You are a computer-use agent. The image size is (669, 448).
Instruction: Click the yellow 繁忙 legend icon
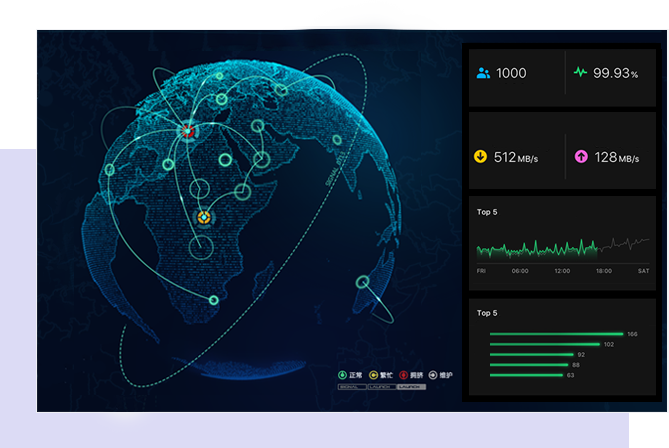(373, 375)
